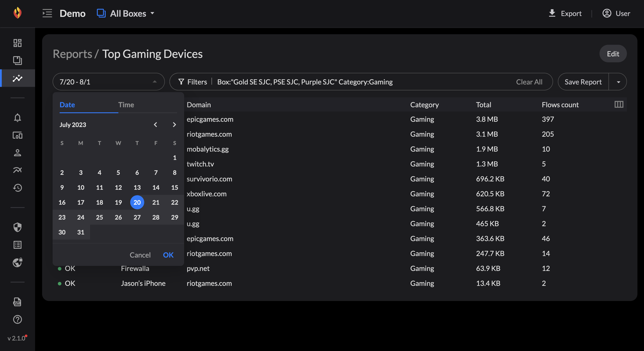This screenshot has height=351, width=644.
Task: Click the Export download icon
Action: tap(552, 13)
